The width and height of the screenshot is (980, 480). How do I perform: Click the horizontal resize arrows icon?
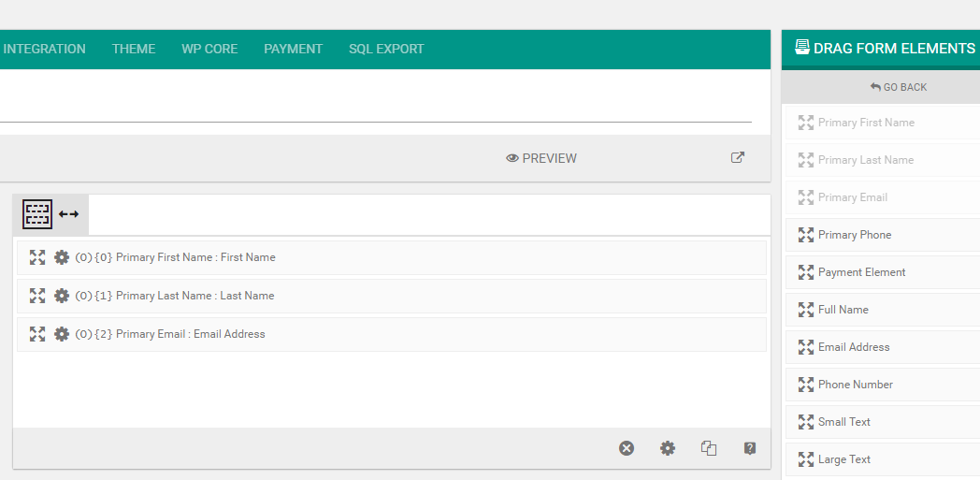(x=69, y=214)
